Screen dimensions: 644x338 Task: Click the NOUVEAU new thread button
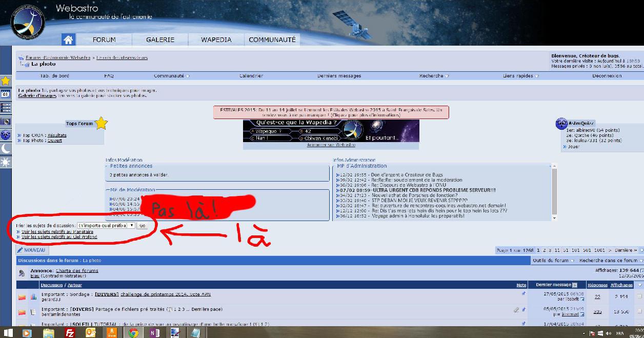pyautogui.click(x=31, y=250)
